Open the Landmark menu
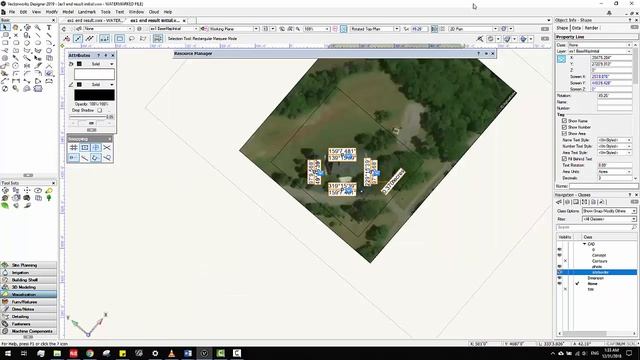This screenshot has width=640, height=360. coord(87,12)
